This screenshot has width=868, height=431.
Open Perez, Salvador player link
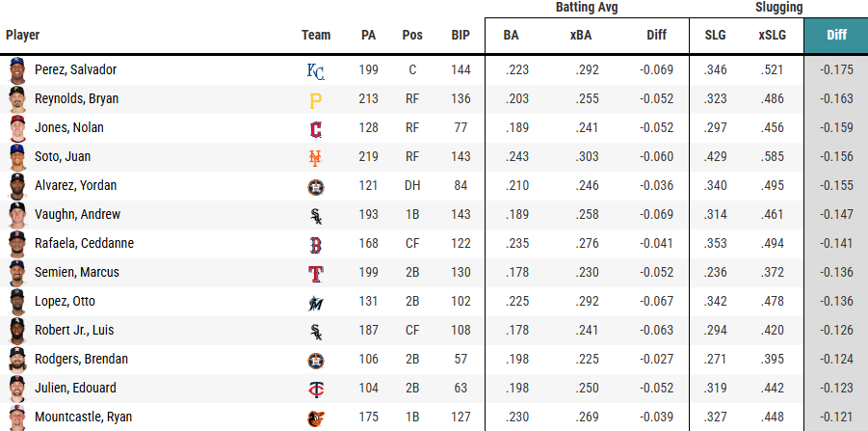coord(75,69)
